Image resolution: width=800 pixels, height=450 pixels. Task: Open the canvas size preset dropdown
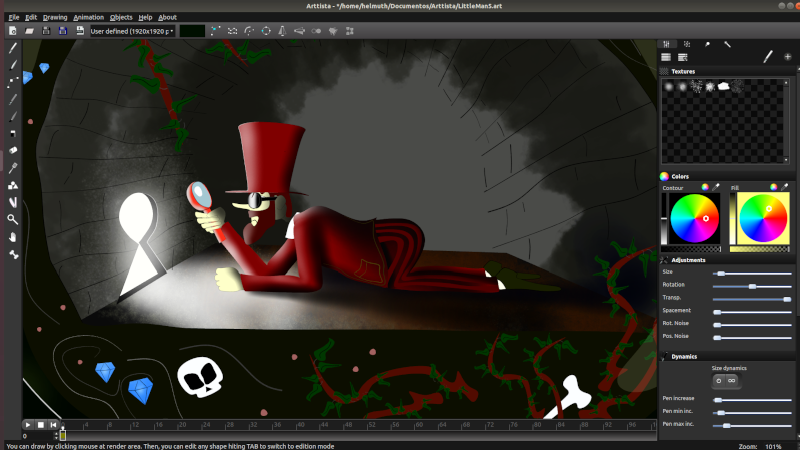pos(132,31)
